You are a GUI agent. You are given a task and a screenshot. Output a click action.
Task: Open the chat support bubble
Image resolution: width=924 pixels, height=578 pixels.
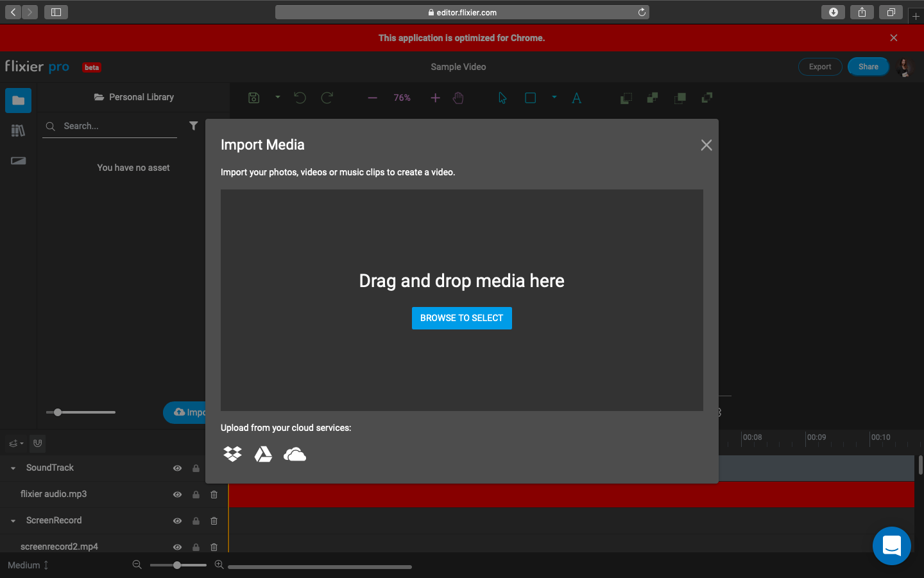click(x=891, y=546)
